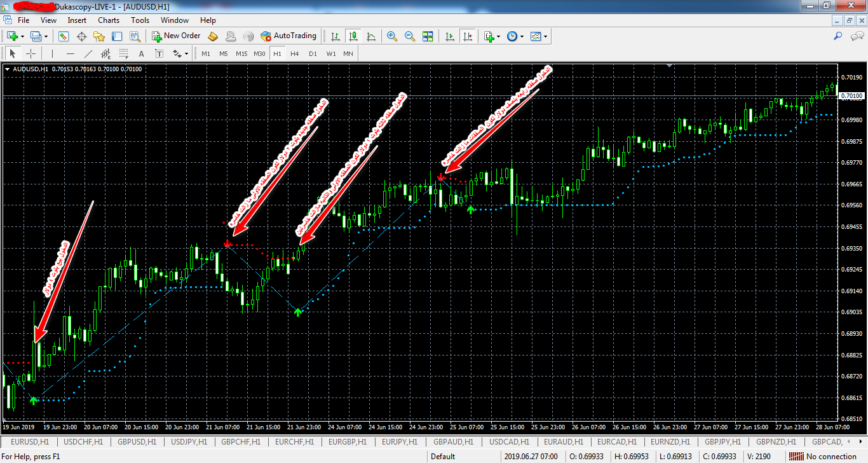The width and height of the screenshot is (868, 463).
Task: Select the Crosshair tool
Action: [31, 53]
